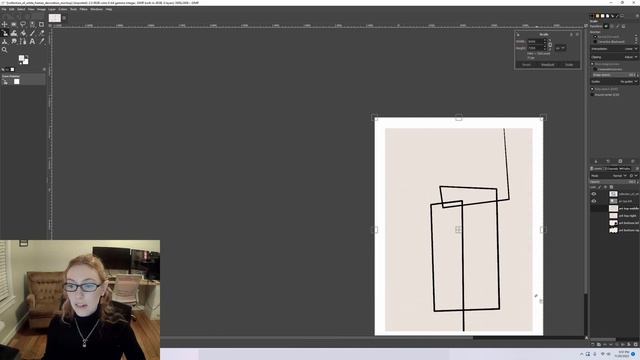Image resolution: width=640 pixels, height=360 pixels.
Task: Open the Windows taskbar clock
Action: [623, 354]
